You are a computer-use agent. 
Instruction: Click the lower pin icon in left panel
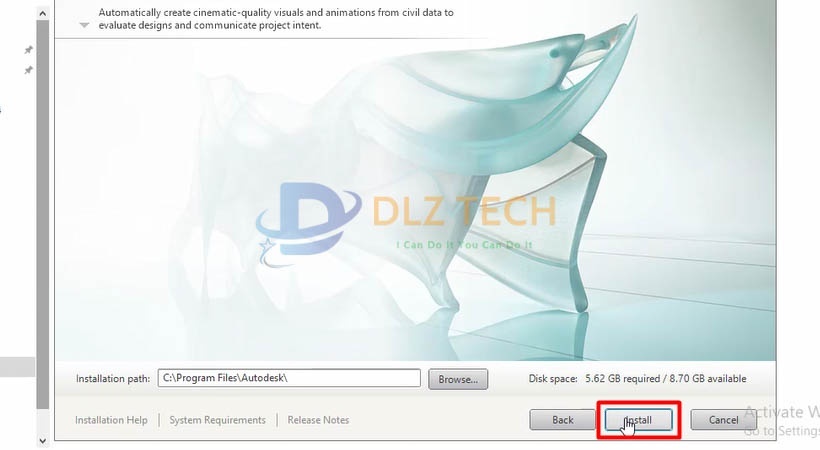(28, 70)
